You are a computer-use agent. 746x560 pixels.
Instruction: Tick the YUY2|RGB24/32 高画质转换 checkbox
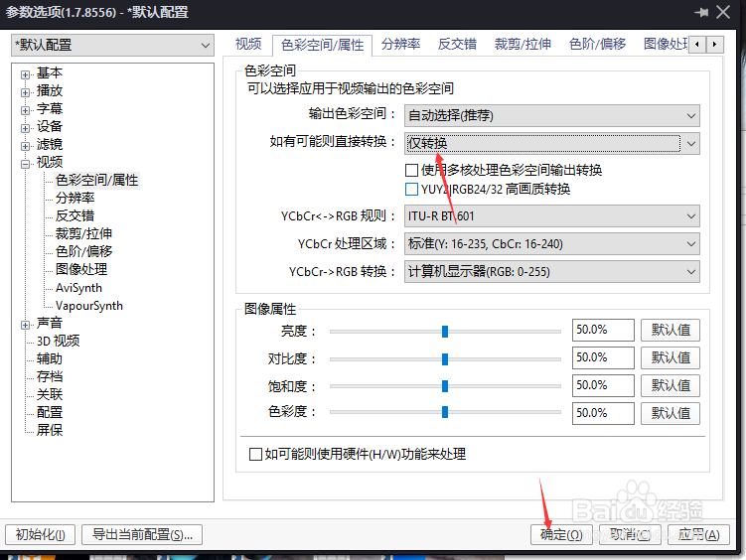point(411,190)
